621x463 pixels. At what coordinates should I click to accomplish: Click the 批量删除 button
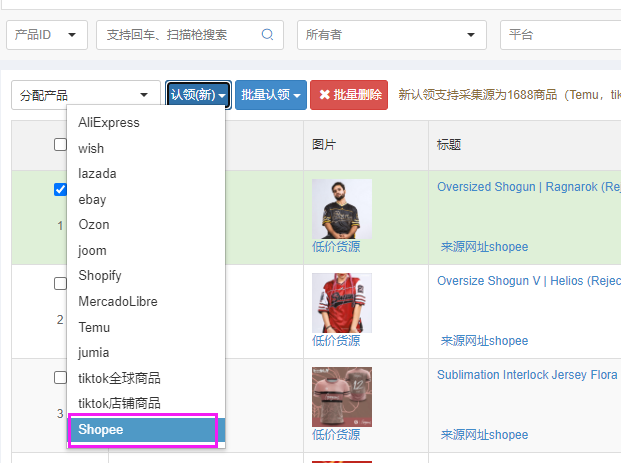349,95
